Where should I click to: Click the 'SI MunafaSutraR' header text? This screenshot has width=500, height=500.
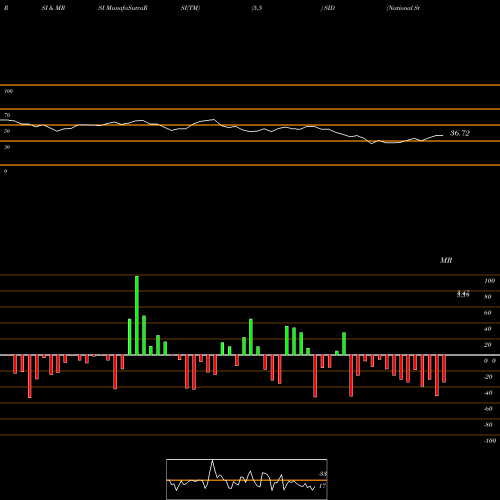[x=123, y=8]
